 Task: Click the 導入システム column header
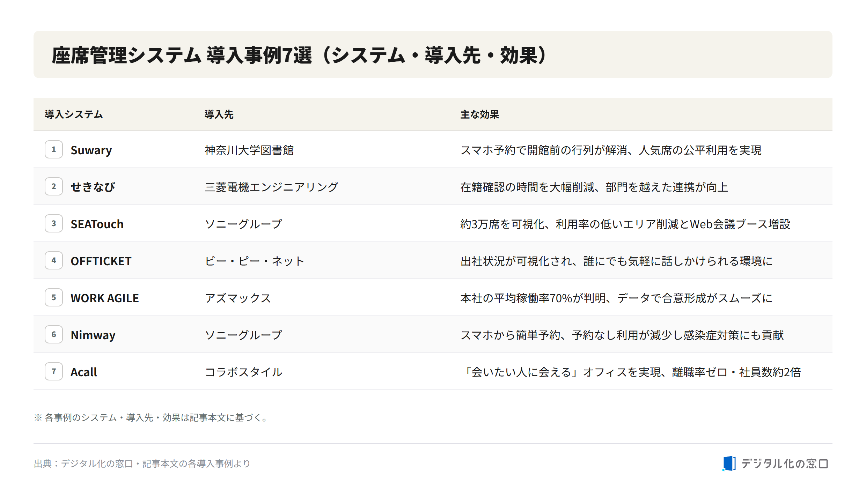[74, 114]
